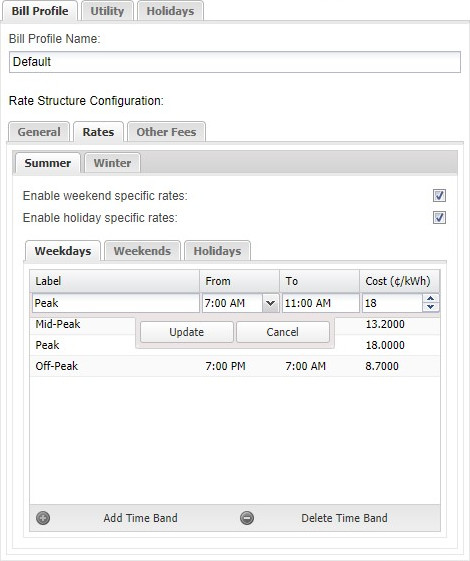This screenshot has height=561, width=470.
Task: Click the Label field containing Peak
Action: pos(116,303)
